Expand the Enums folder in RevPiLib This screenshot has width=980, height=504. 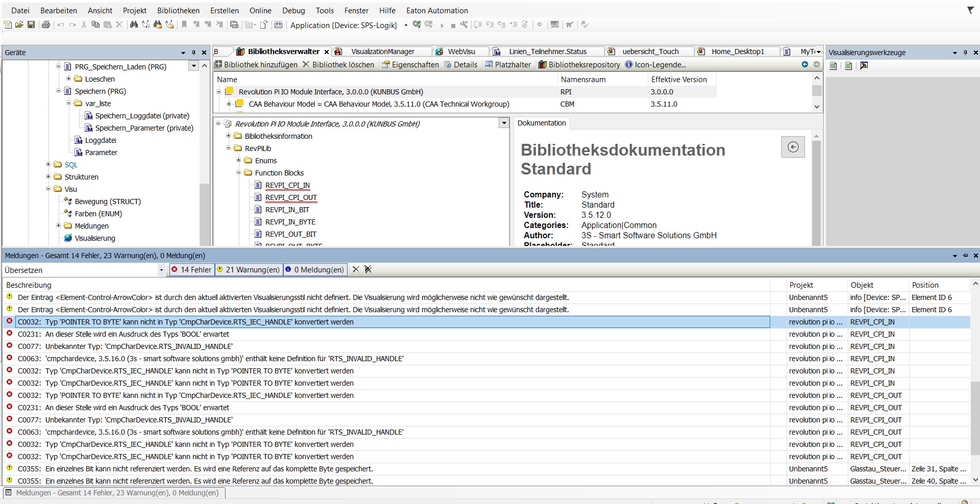pos(238,160)
